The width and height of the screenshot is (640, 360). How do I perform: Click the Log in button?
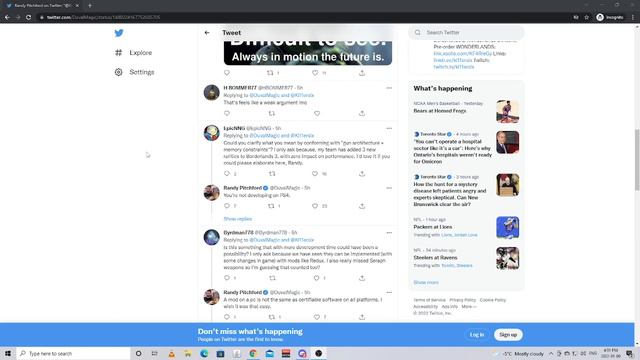point(477,335)
